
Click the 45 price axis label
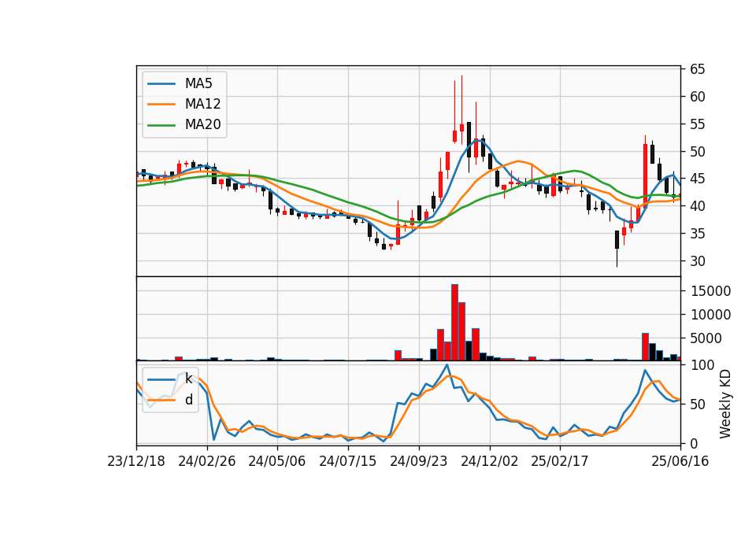[697, 179]
